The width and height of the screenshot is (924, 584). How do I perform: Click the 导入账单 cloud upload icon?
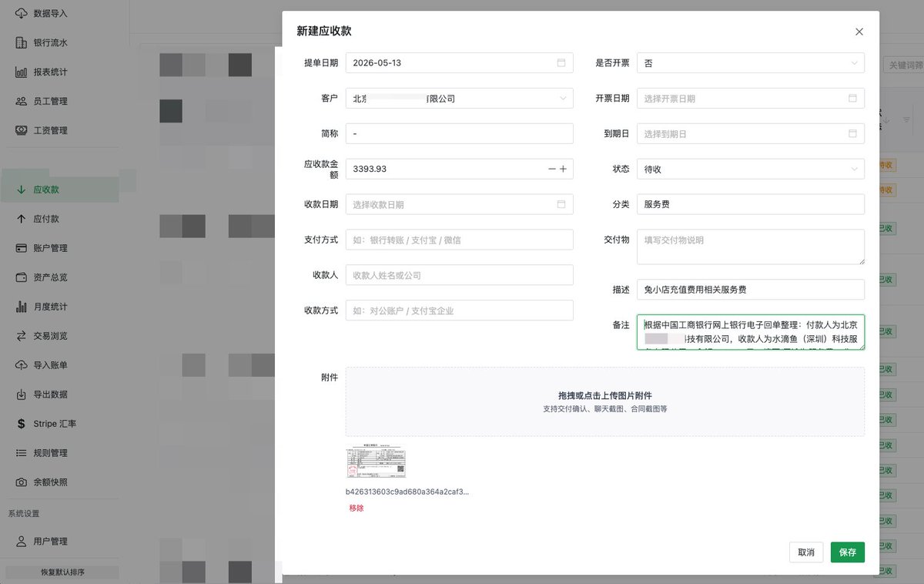click(22, 365)
